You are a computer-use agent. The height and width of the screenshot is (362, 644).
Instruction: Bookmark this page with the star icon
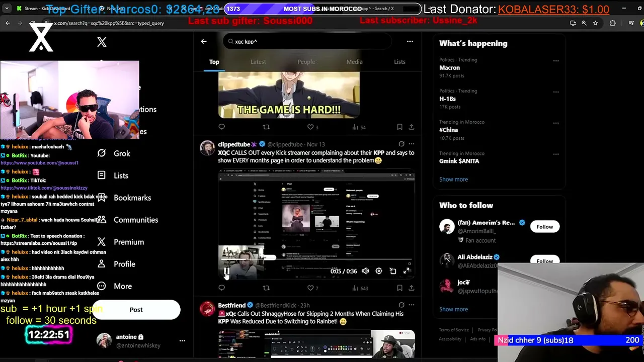pyautogui.click(x=595, y=23)
